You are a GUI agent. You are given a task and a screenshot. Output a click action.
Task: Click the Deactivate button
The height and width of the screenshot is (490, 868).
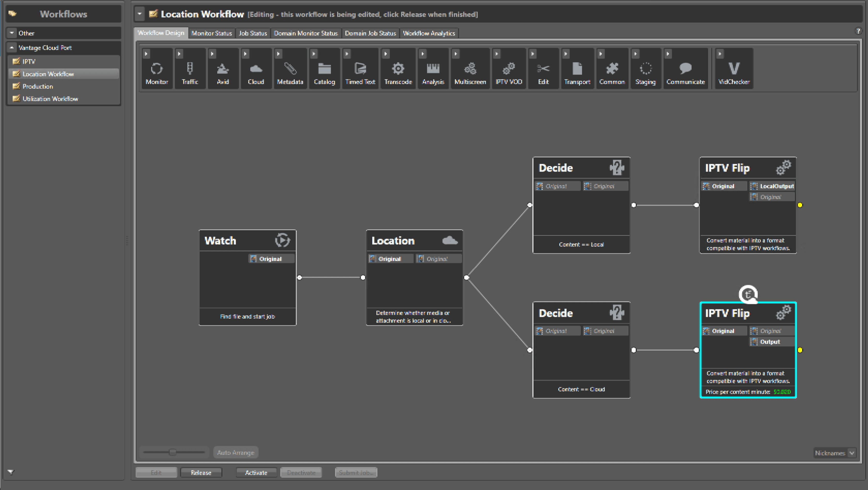point(301,472)
